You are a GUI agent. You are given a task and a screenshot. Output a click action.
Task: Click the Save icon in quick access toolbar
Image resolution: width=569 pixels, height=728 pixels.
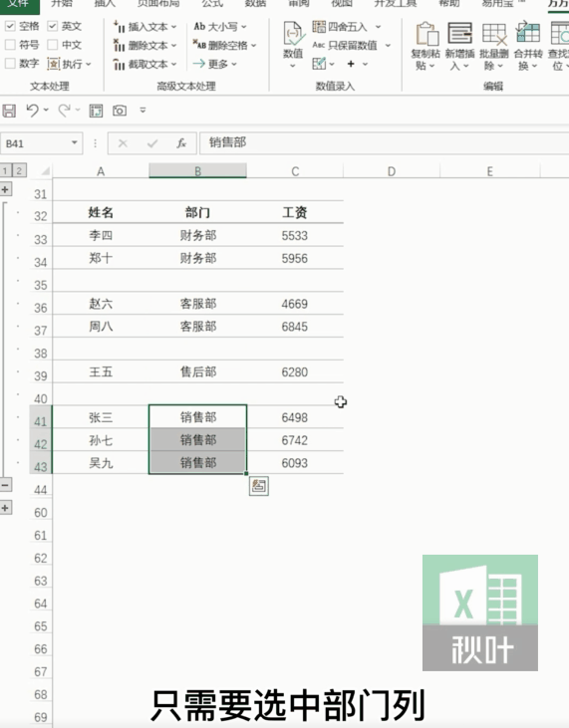9,111
